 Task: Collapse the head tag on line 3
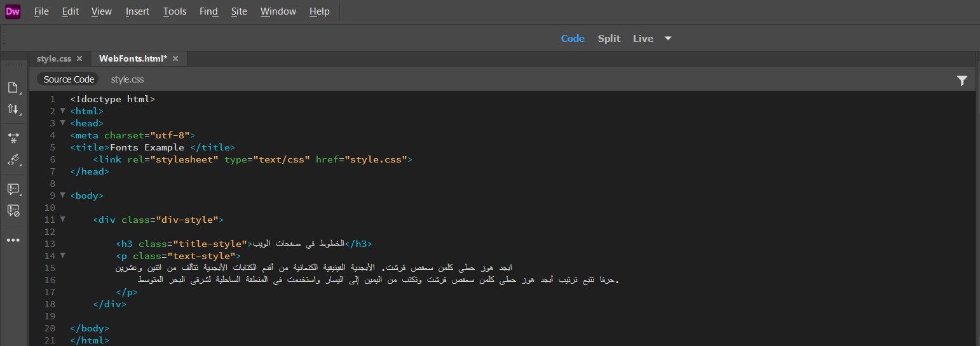62,123
